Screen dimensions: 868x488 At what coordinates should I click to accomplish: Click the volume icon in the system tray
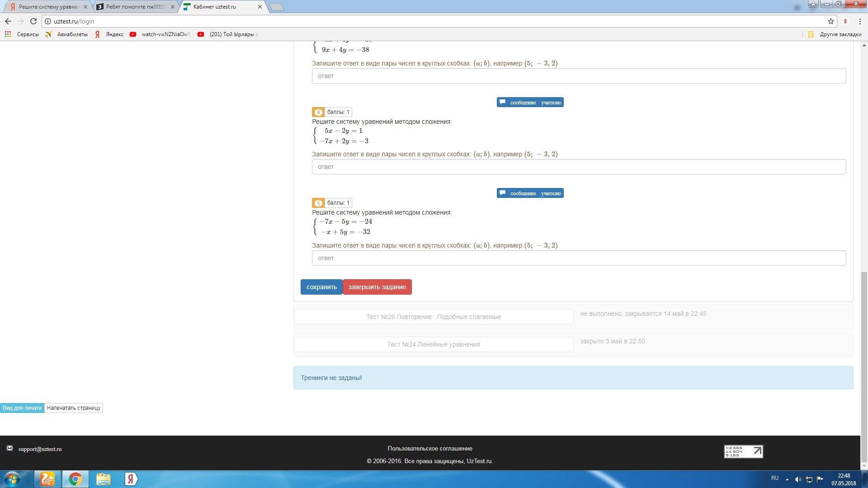(798, 479)
